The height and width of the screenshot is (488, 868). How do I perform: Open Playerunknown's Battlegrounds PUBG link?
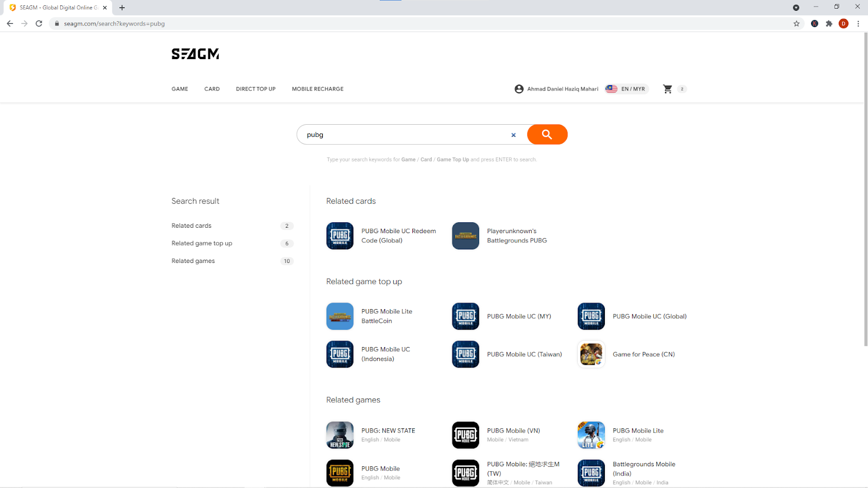point(517,236)
